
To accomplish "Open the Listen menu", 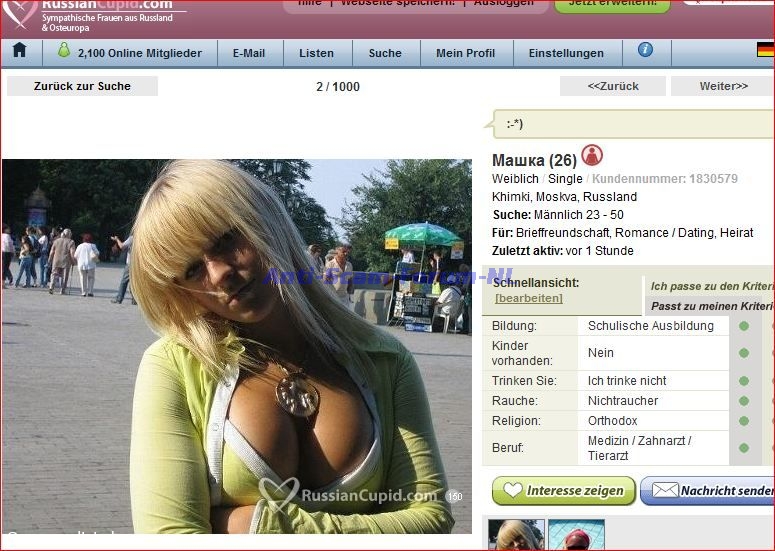I will tap(316, 53).
